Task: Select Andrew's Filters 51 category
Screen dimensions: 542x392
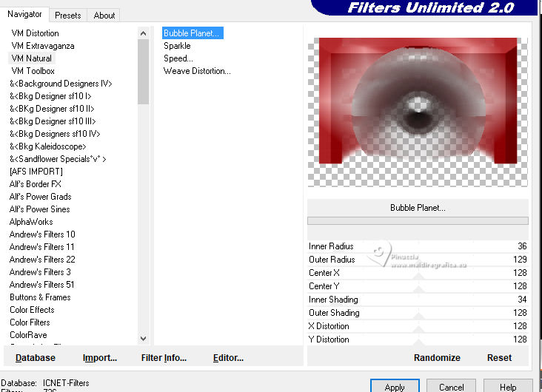Action: pos(41,285)
